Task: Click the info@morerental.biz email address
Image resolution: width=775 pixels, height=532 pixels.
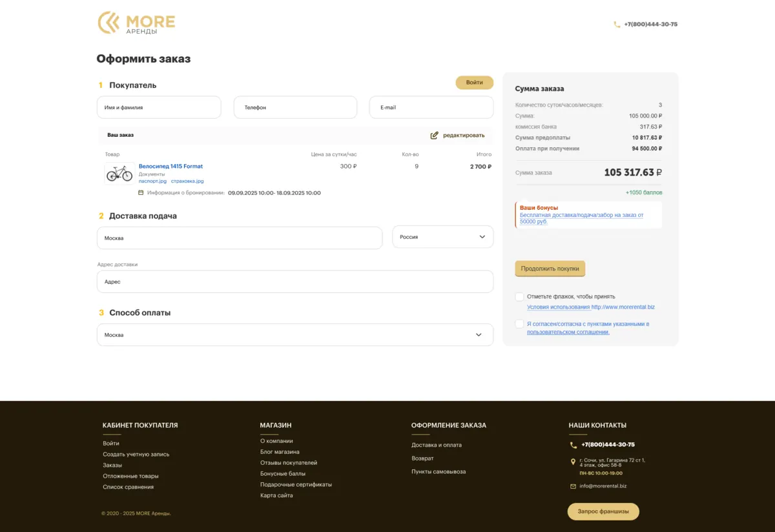Action: click(603, 486)
